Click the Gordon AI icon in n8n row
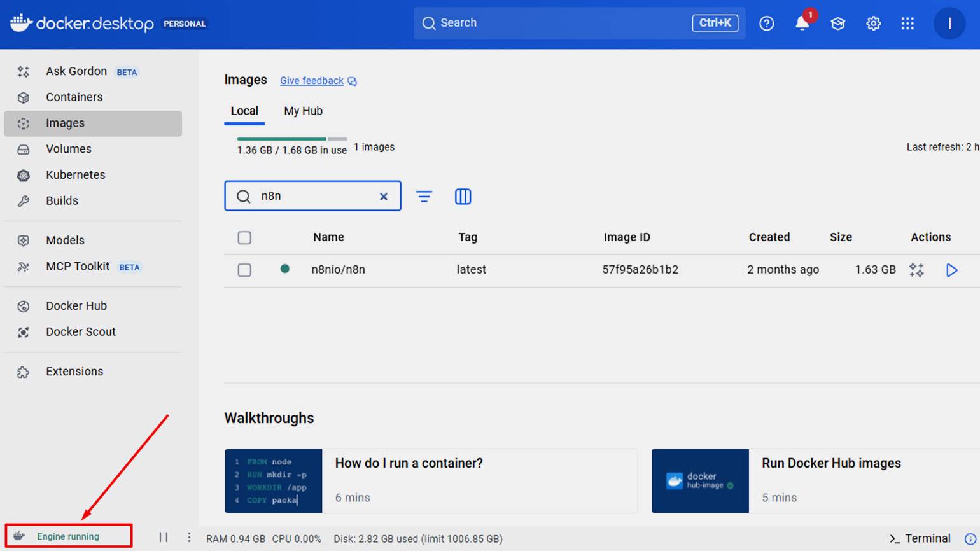980x551 pixels. point(916,270)
